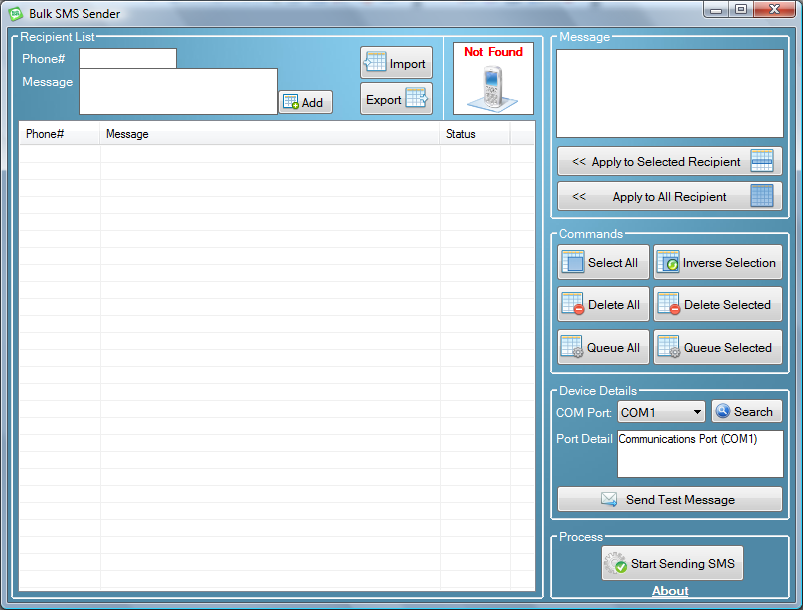The image size is (803, 610).
Task: Sort by Status column header
Action: pyautogui.click(x=475, y=134)
